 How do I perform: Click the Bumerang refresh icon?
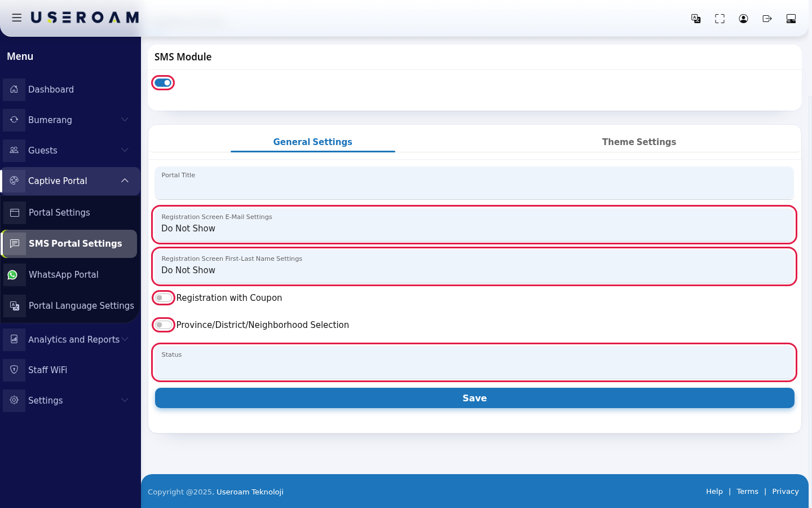click(14, 120)
